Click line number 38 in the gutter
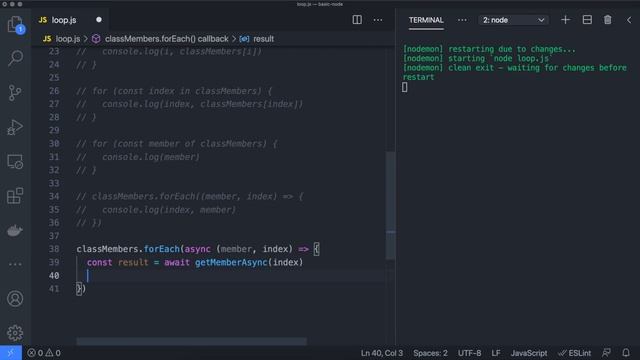 coord(54,249)
